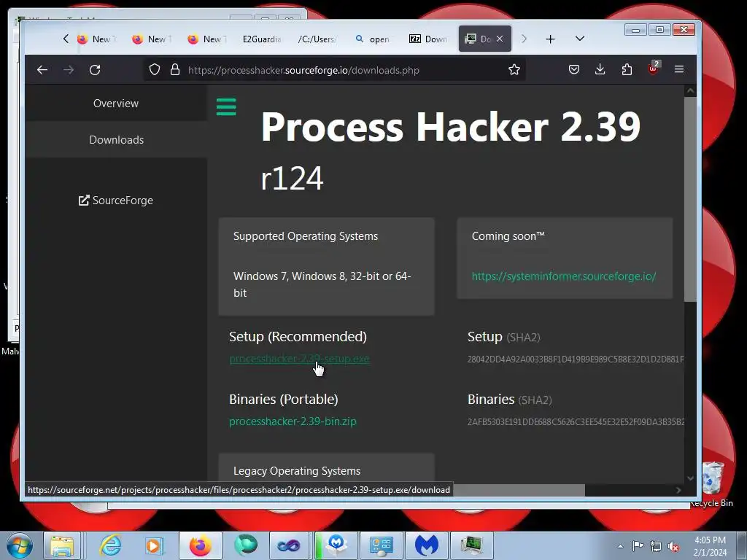Open Windows Media Player from the taskbar

coord(155,545)
